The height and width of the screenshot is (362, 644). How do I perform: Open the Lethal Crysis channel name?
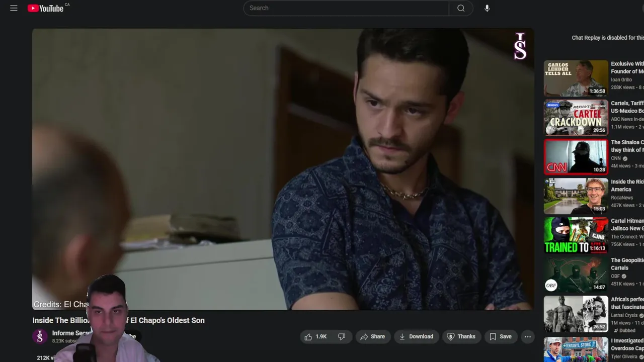click(624, 315)
